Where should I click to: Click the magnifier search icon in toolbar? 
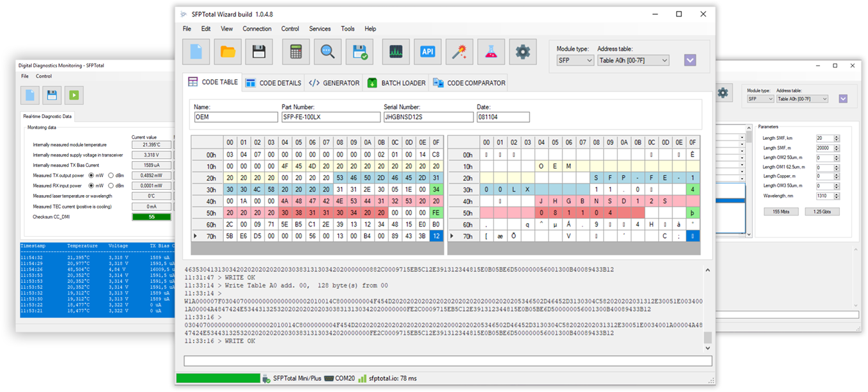point(328,53)
